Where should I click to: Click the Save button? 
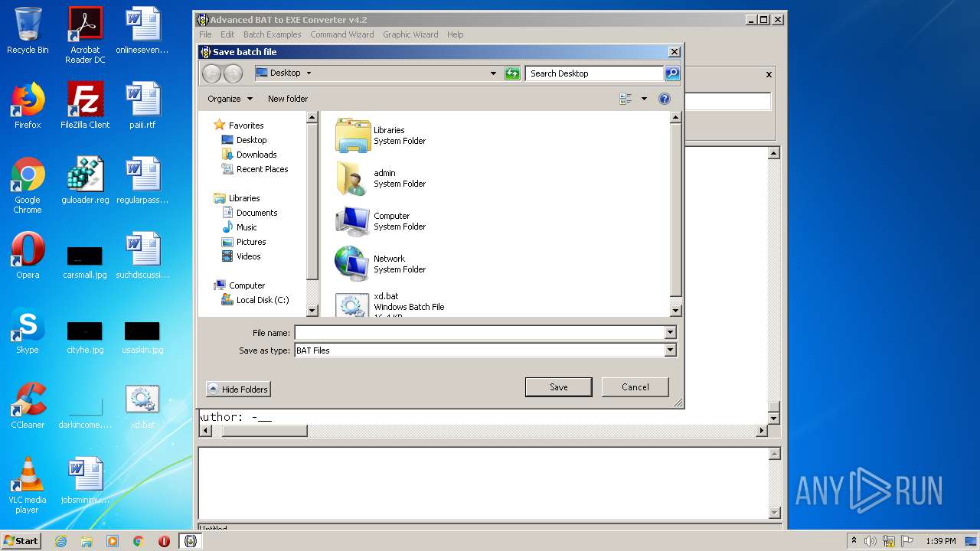point(558,387)
